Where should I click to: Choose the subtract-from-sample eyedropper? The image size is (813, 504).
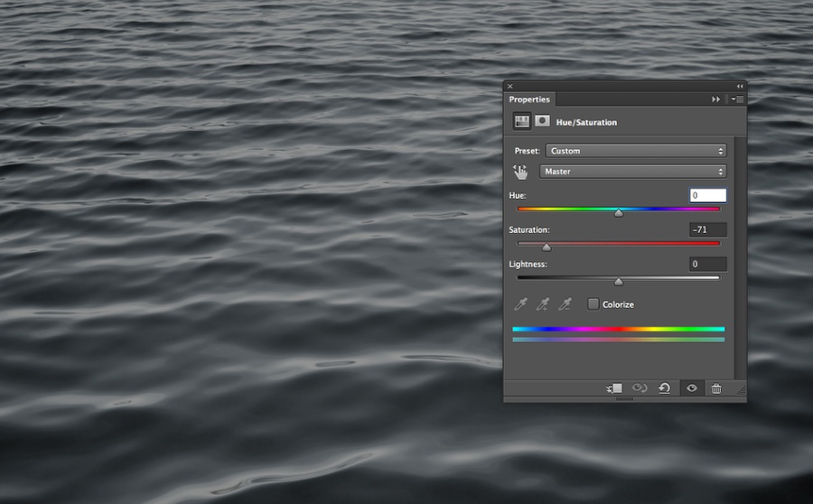click(x=565, y=304)
